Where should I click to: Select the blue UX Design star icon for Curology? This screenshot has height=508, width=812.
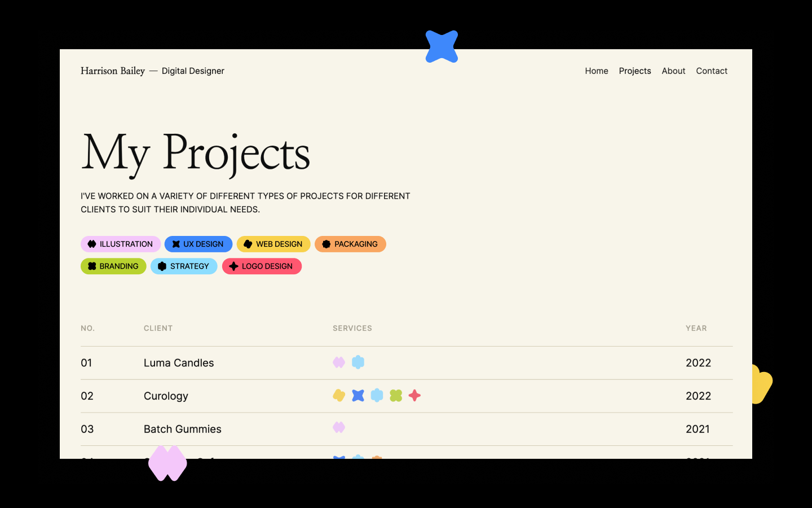tap(358, 396)
